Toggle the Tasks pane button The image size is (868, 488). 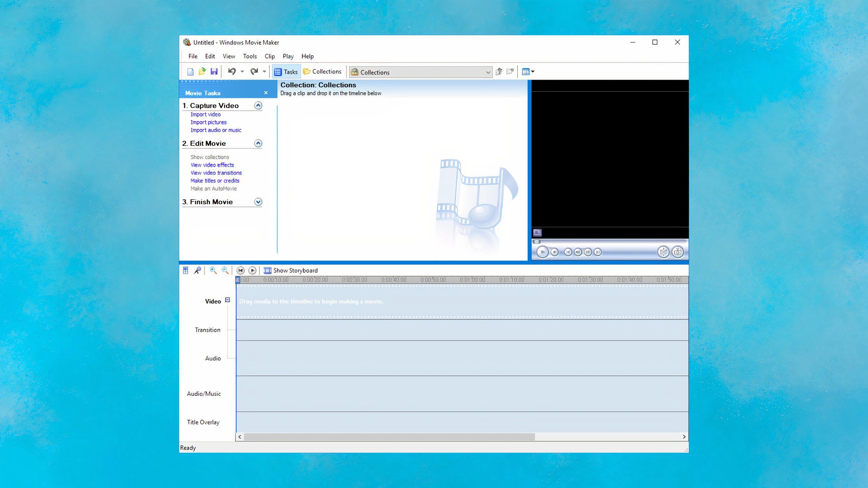click(286, 72)
